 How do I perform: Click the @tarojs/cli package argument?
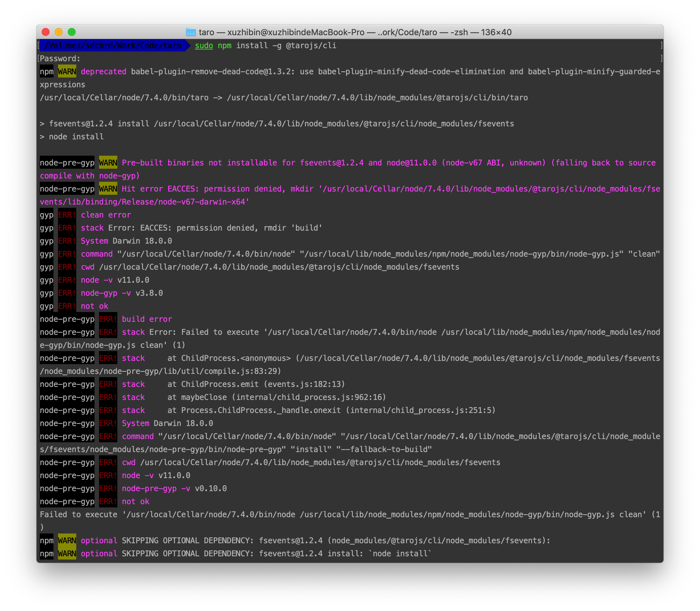[311, 45]
